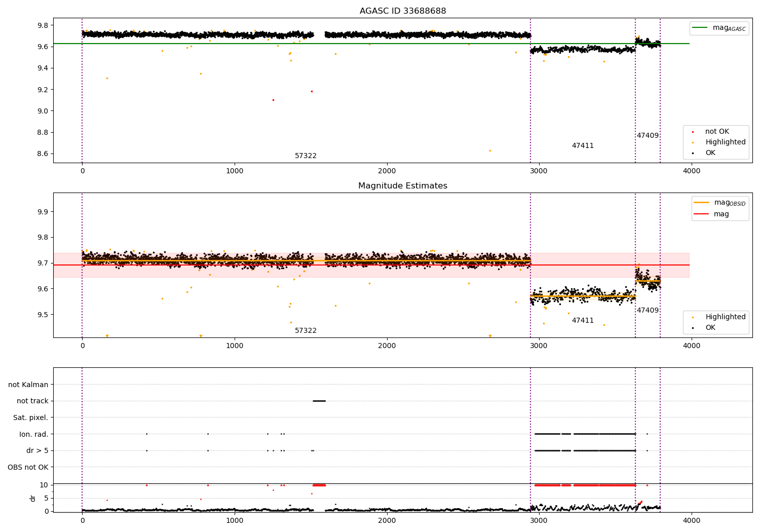Image resolution: width=760 pixels, height=532 pixels.
Task: Click the 9.8 y-axis tick in top plot
Action: pyautogui.click(x=43, y=26)
